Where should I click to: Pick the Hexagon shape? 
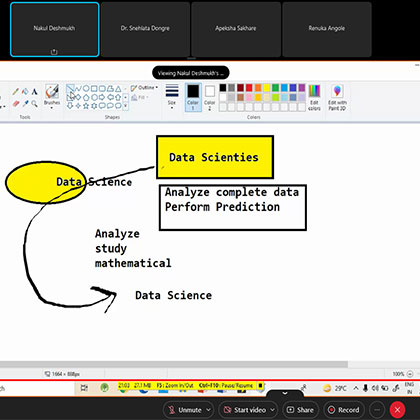(x=94, y=97)
